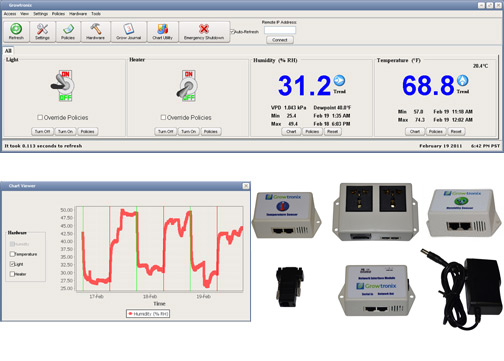504x361 pixels.
Task: Click the Refresh toolbar icon
Action: tap(16, 32)
